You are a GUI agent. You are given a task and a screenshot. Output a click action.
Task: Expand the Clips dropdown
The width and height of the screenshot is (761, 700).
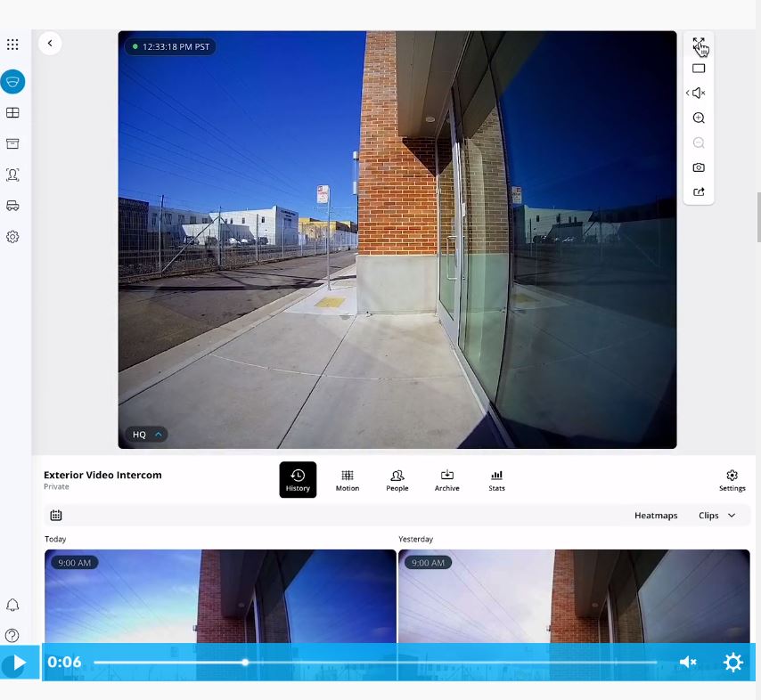tap(716, 516)
